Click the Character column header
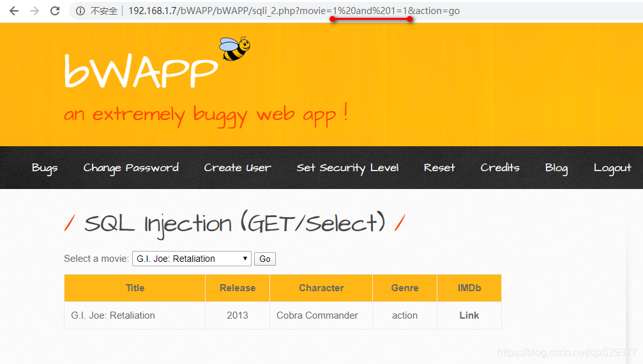 point(321,288)
